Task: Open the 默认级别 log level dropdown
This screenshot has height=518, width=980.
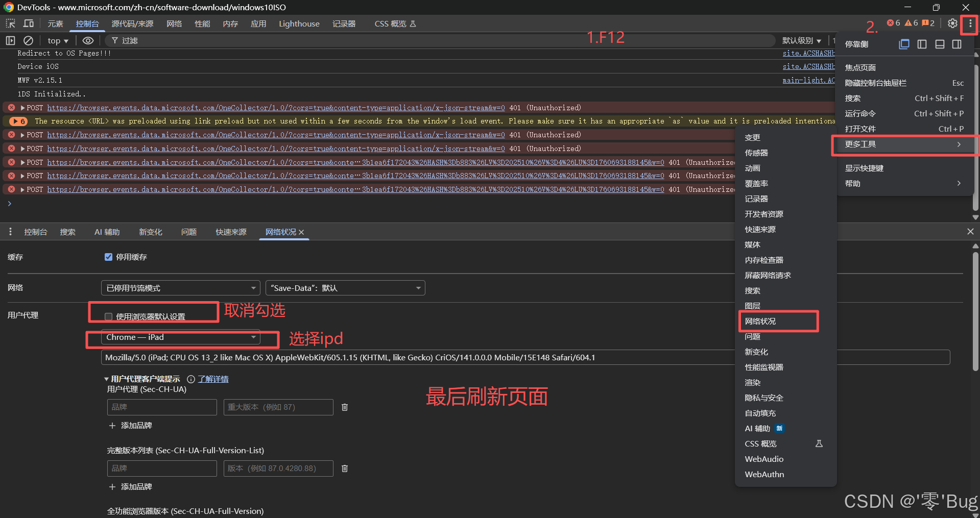Action: [802, 41]
